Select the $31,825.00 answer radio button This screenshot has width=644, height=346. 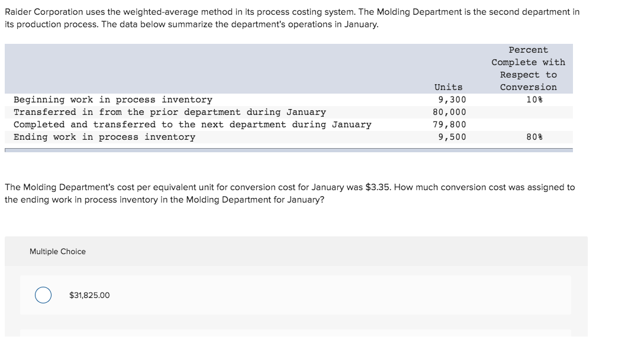pos(42,294)
